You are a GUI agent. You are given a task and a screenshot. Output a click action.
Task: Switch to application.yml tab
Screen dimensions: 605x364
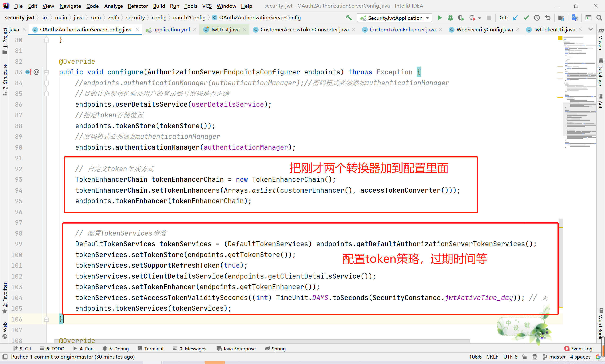pos(171,30)
